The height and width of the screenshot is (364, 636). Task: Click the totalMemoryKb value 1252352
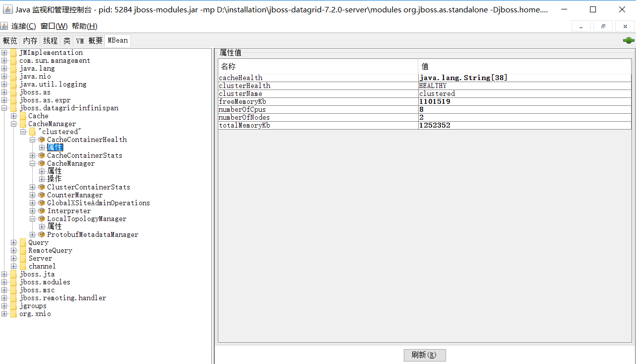click(x=525, y=126)
